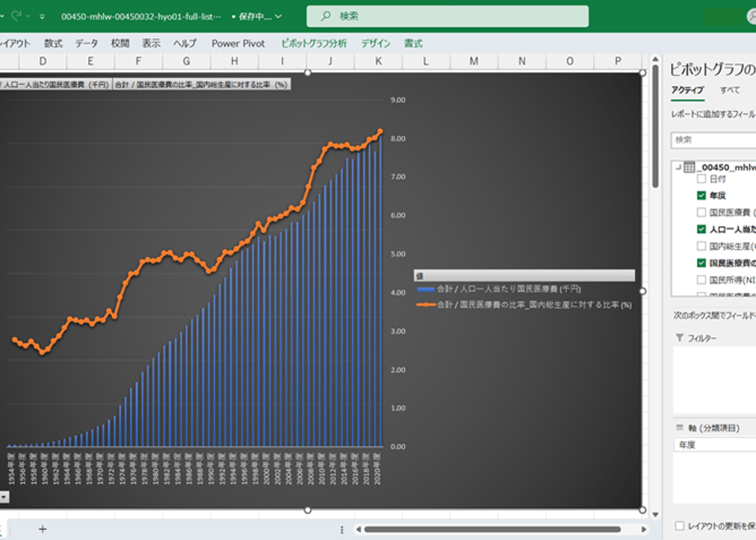The width and height of the screenshot is (756, 540).
Task: Click the vertical scrollbar thumb
Action: (x=655, y=126)
